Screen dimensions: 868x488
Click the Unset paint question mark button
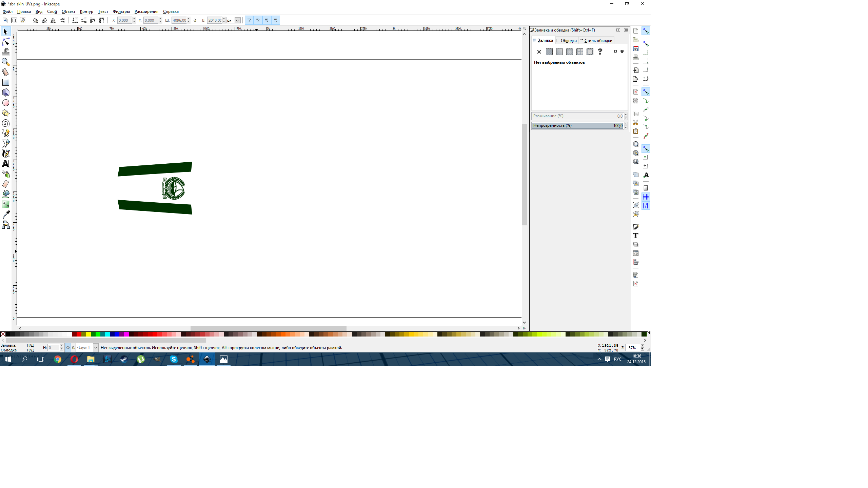tap(600, 52)
